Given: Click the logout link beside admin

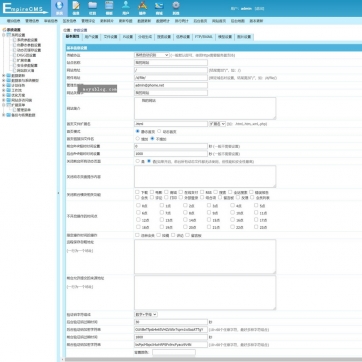Looking at the screenshot, I should click(259, 8).
